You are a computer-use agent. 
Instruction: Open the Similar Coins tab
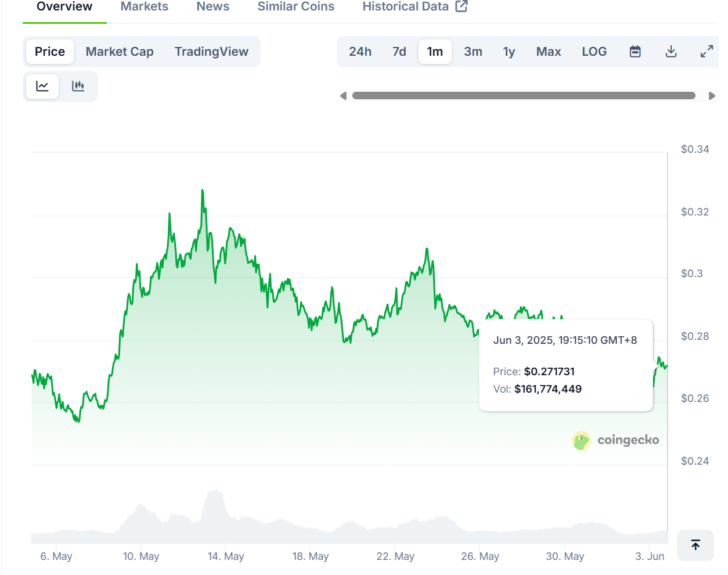click(296, 7)
